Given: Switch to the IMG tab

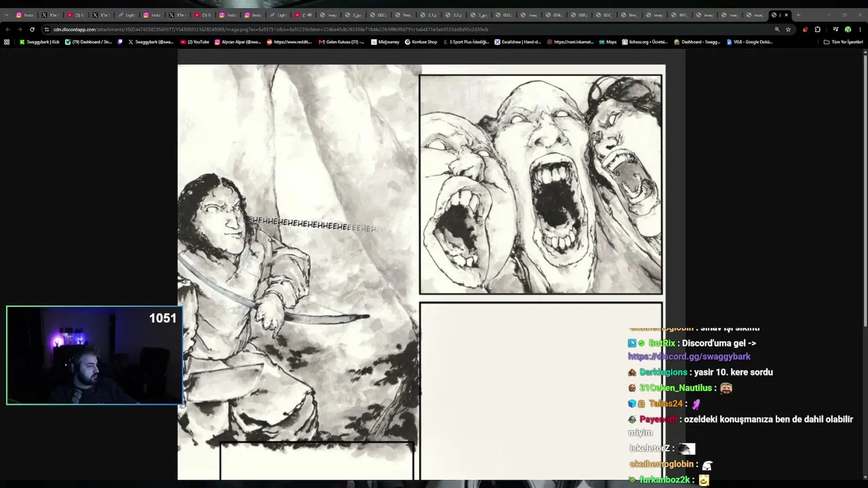Looking at the screenshot, I should click(x=681, y=15).
